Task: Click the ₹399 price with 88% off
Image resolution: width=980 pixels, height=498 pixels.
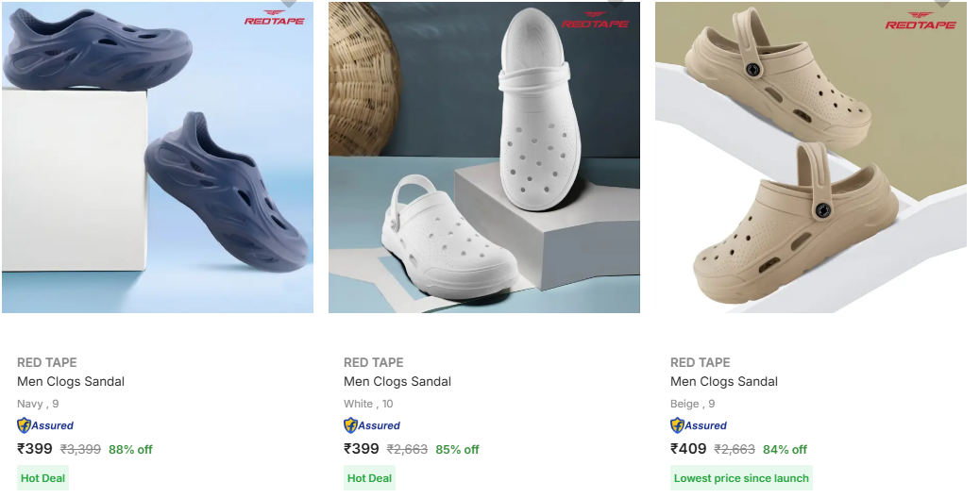Action: click(35, 449)
